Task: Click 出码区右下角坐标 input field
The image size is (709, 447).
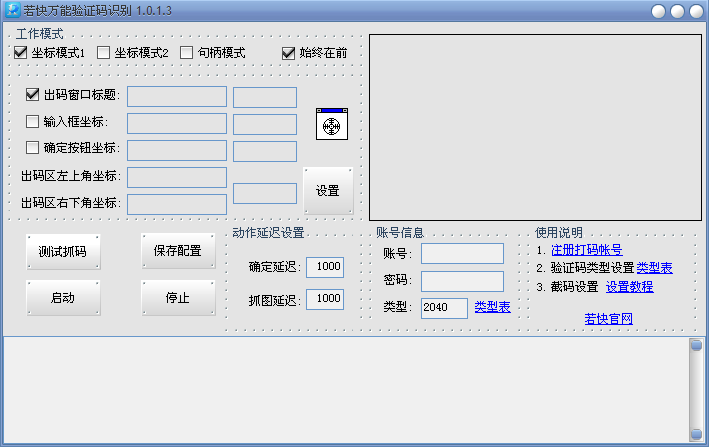Action: pyautogui.click(x=177, y=204)
